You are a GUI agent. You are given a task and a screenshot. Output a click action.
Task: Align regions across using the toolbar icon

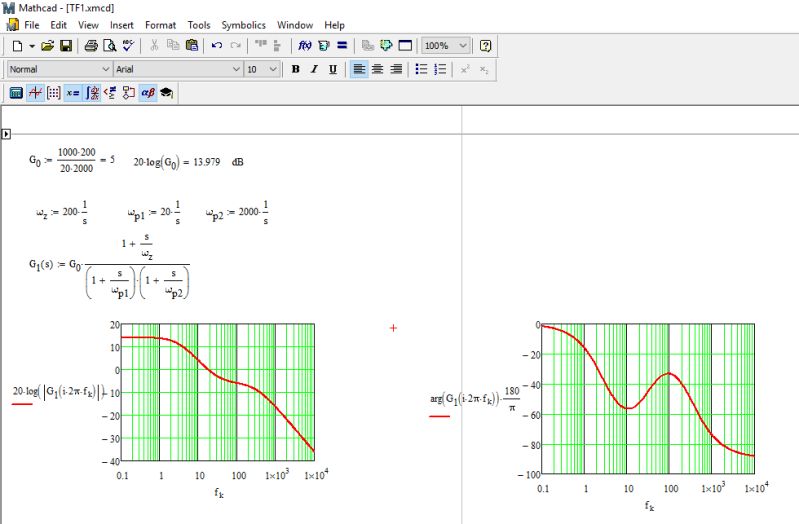pos(260,46)
